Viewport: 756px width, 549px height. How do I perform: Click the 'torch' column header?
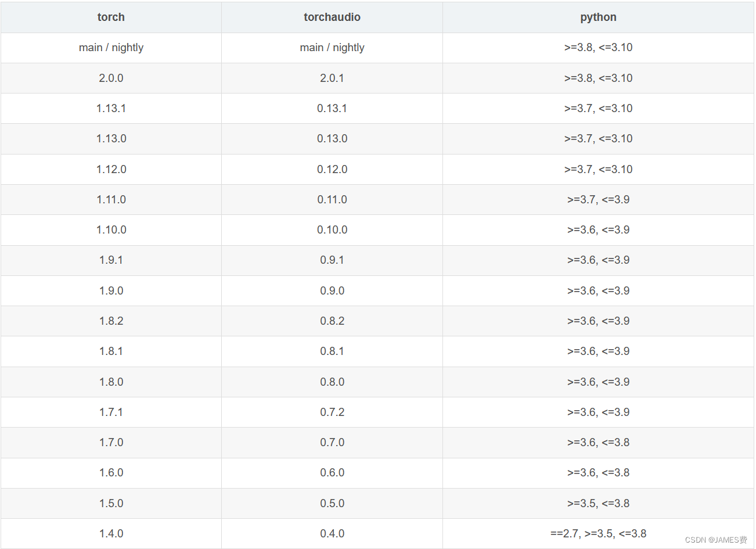point(111,17)
